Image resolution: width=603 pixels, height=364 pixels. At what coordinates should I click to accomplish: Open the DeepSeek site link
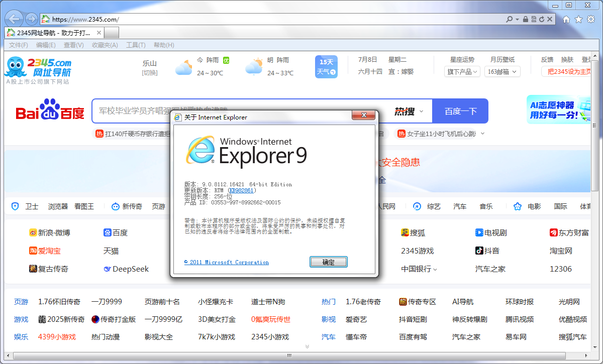126,269
